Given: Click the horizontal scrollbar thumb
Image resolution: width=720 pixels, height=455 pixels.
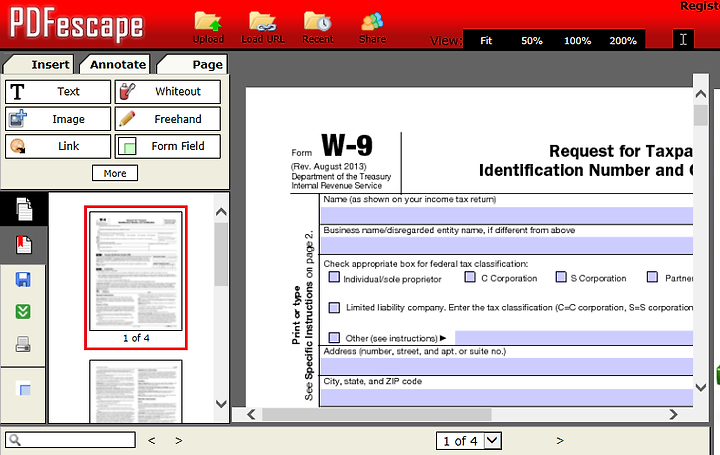Looking at the screenshot, I should point(377,415).
